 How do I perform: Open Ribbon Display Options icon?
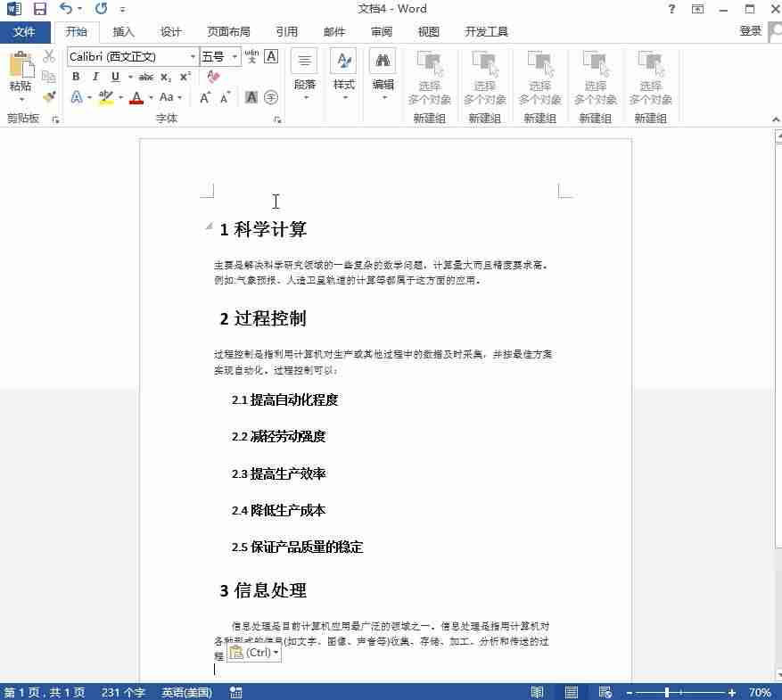pos(697,9)
